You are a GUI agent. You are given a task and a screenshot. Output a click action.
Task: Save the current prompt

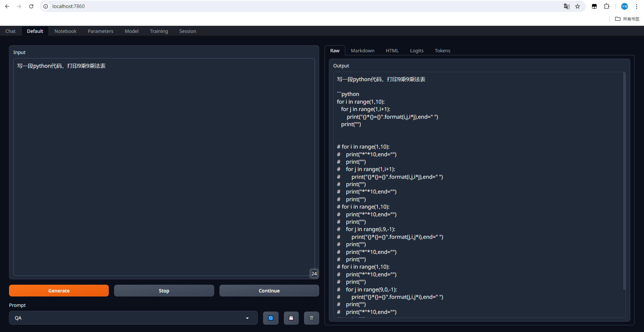(291, 318)
